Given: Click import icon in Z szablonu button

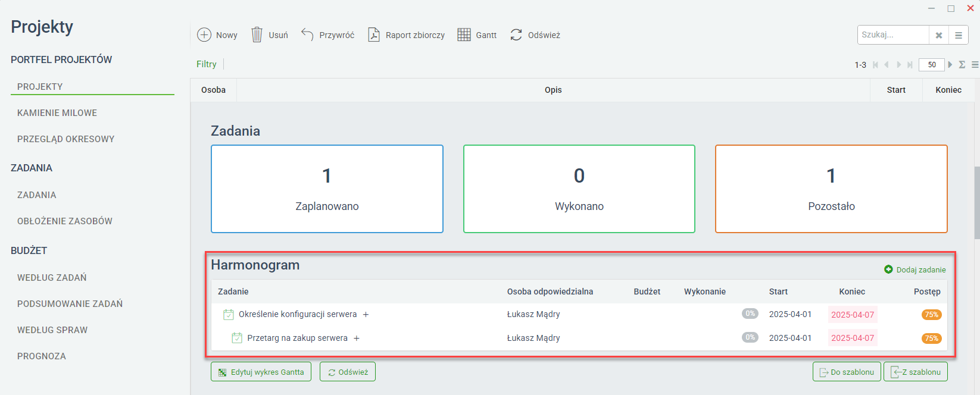Looking at the screenshot, I should 895,372.
